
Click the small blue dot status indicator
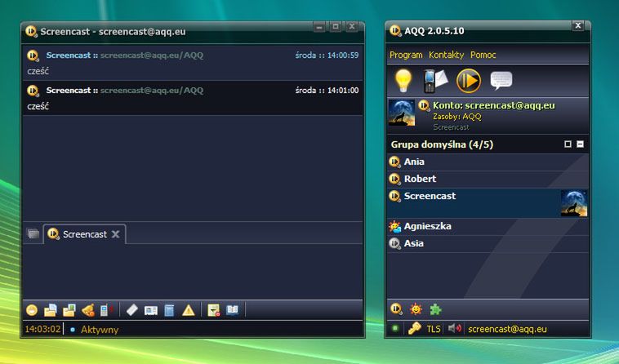[73, 329]
